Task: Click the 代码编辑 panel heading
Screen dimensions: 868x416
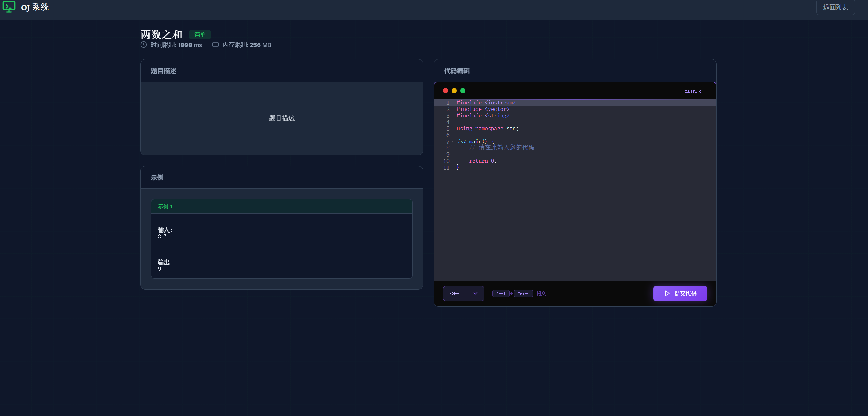Action: pos(457,71)
